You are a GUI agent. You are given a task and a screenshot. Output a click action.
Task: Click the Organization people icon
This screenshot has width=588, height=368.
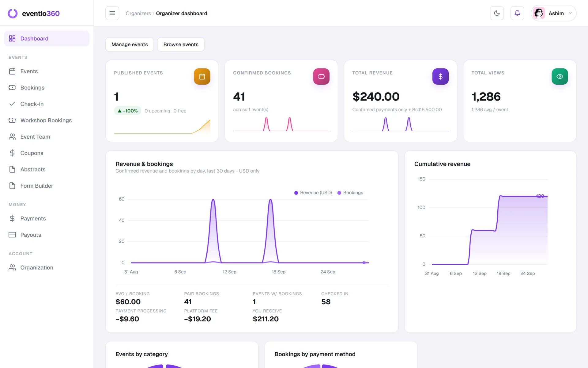(12, 267)
